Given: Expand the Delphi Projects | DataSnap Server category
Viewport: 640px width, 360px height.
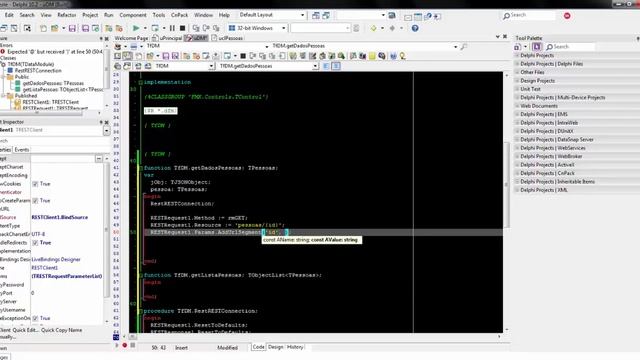Looking at the screenshot, I should click(517, 140).
